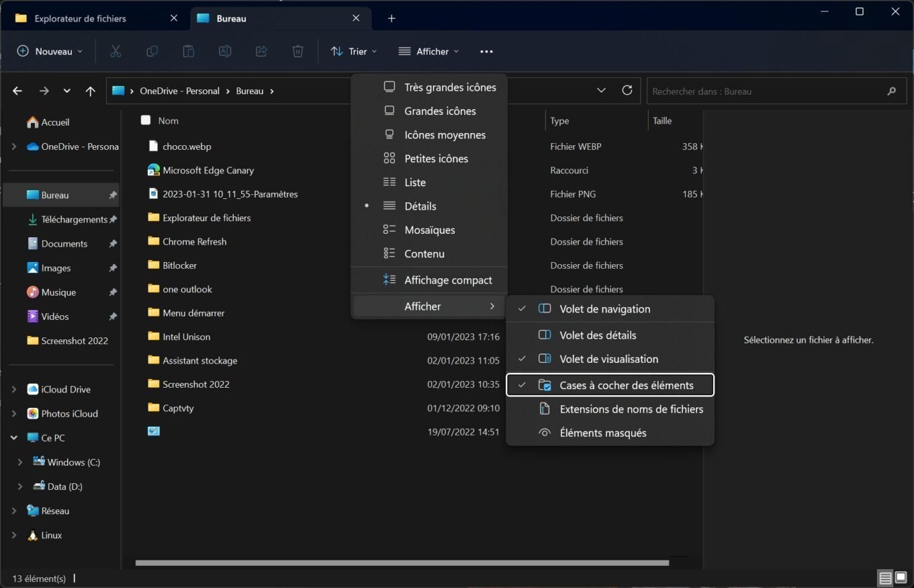Open the Trier sort dropdown
This screenshot has height=588, width=914.
[x=354, y=51]
